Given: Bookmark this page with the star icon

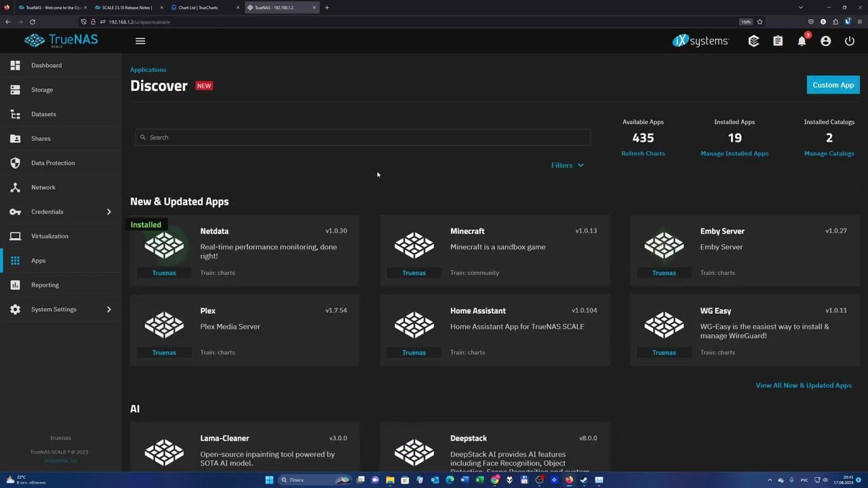Looking at the screenshot, I should coord(759,22).
